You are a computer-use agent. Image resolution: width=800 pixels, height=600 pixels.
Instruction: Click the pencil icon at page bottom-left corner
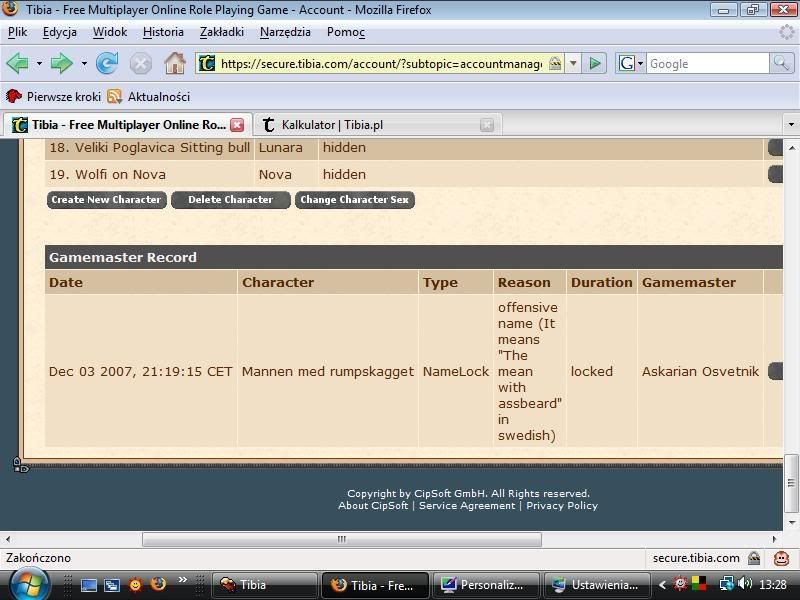(x=20, y=465)
